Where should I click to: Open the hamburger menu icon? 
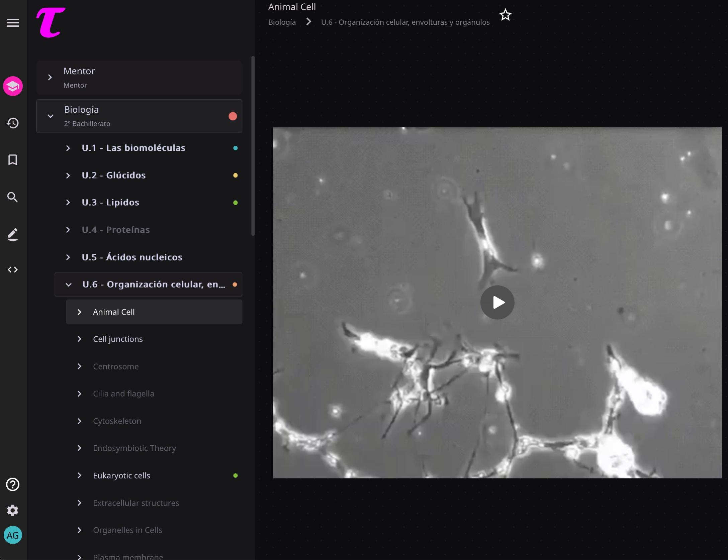pyautogui.click(x=13, y=23)
